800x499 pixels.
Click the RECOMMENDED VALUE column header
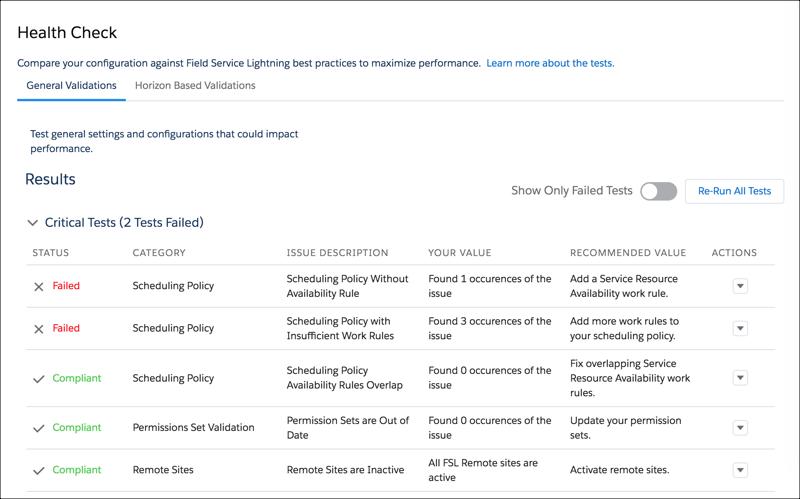pyautogui.click(x=628, y=253)
